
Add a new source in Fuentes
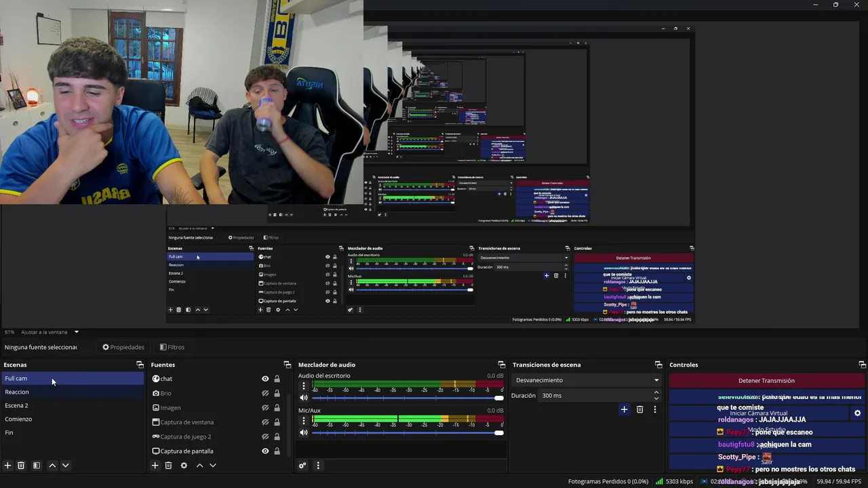tap(155, 466)
